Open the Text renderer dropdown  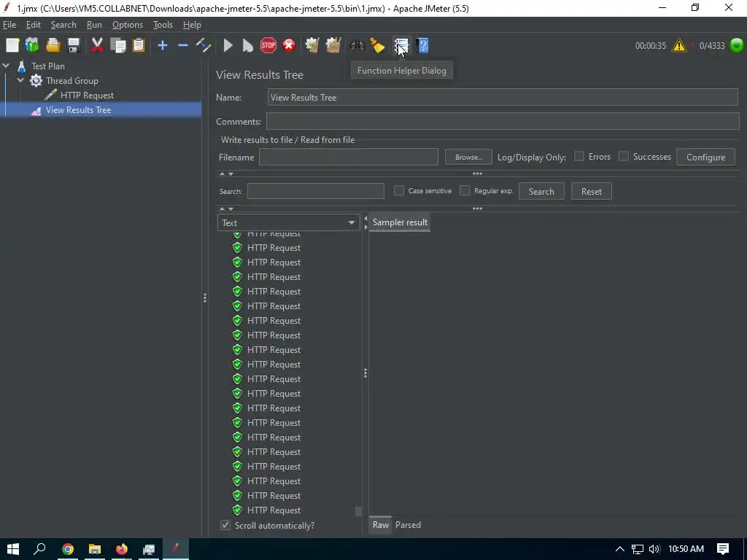288,222
